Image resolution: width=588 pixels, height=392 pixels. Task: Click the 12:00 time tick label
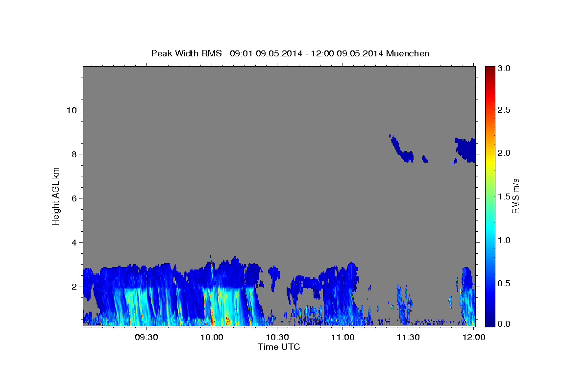tap(473, 337)
